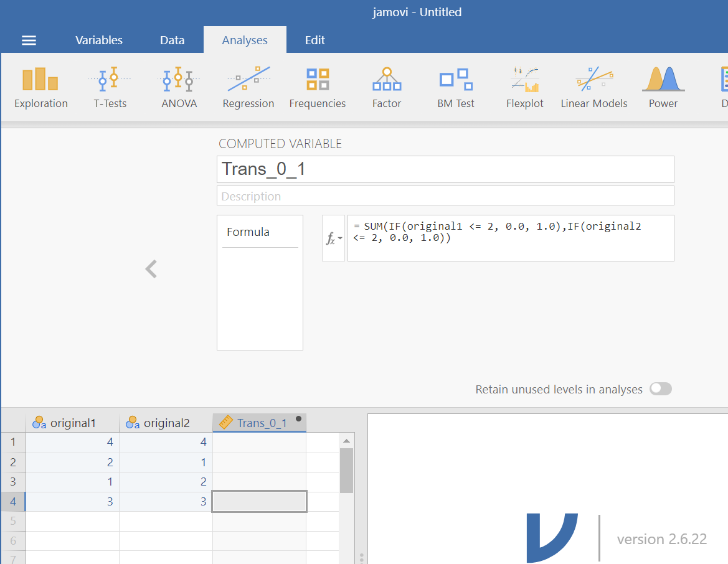This screenshot has width=728, height=564.
Task: Select row header 1
Action: 13,443
